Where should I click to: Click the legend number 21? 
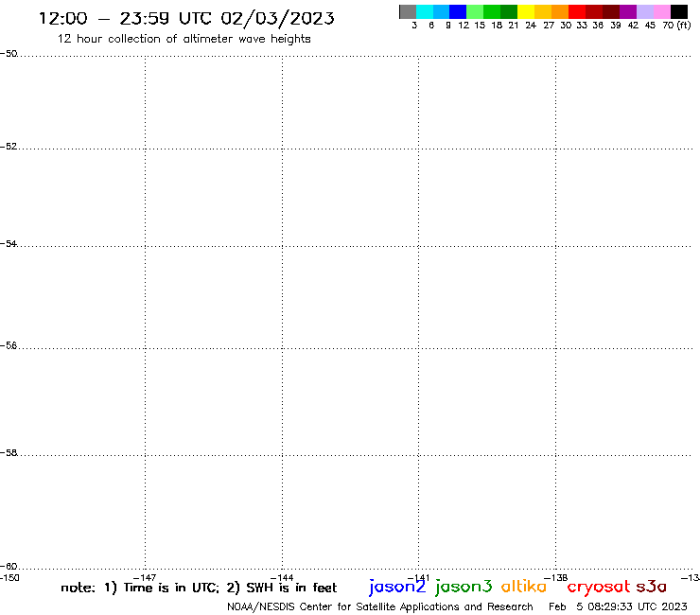click(x=514, y=26)
